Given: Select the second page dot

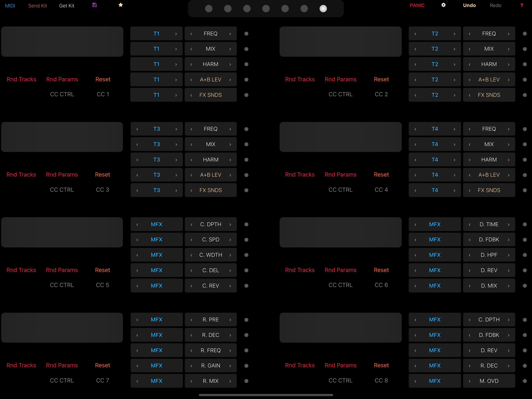Looking at the screenshot, I should point(228,9).
